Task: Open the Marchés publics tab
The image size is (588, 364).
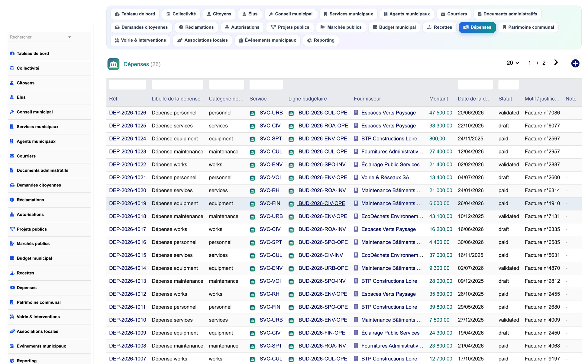Action: coord(341,27)
